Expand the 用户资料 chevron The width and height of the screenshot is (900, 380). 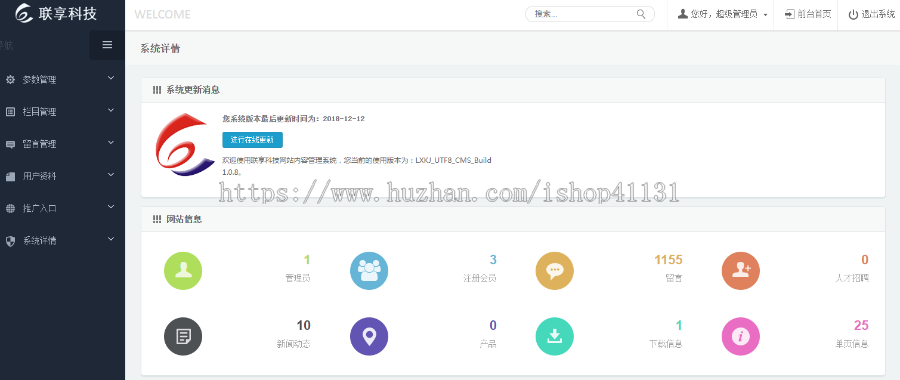(111, 175)
